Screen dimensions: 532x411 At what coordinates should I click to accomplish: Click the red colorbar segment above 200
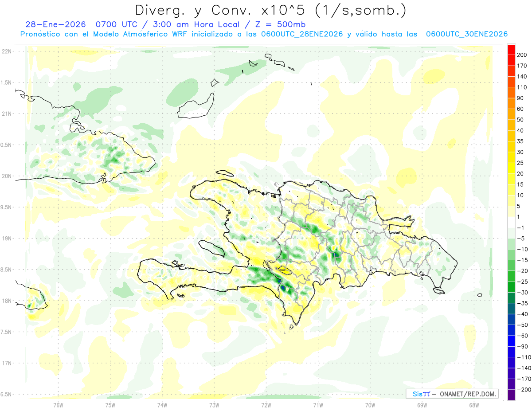pos(511,50)
